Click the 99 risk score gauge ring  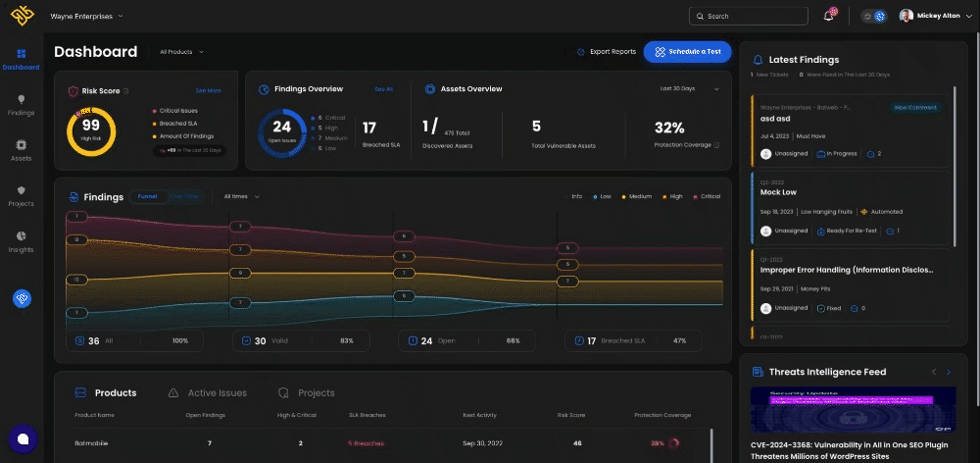[91, 132]
